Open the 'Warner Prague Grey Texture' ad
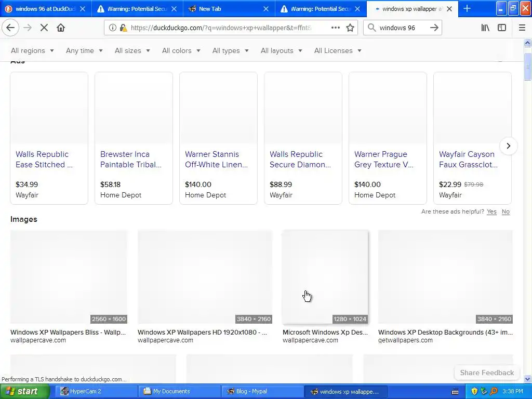Image resolution: width=532 pixels, height=399 pixels. [x=384, y=159]
